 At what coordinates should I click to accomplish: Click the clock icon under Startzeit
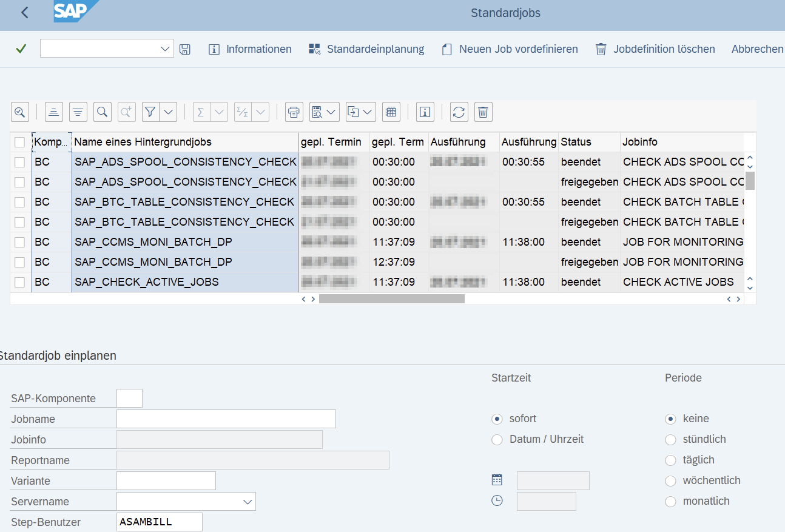point(497,500)
